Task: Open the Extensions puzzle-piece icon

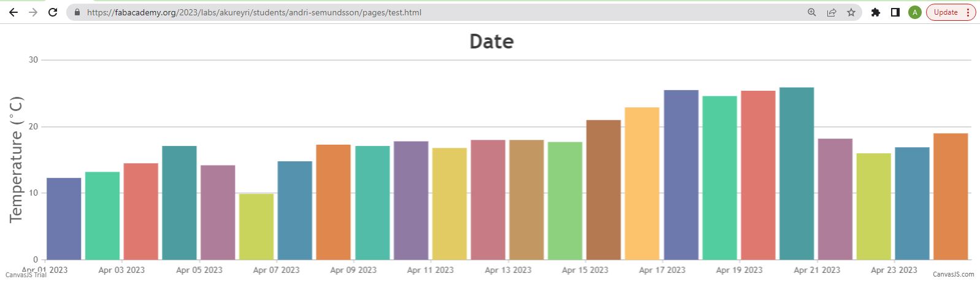Action: 876,12
